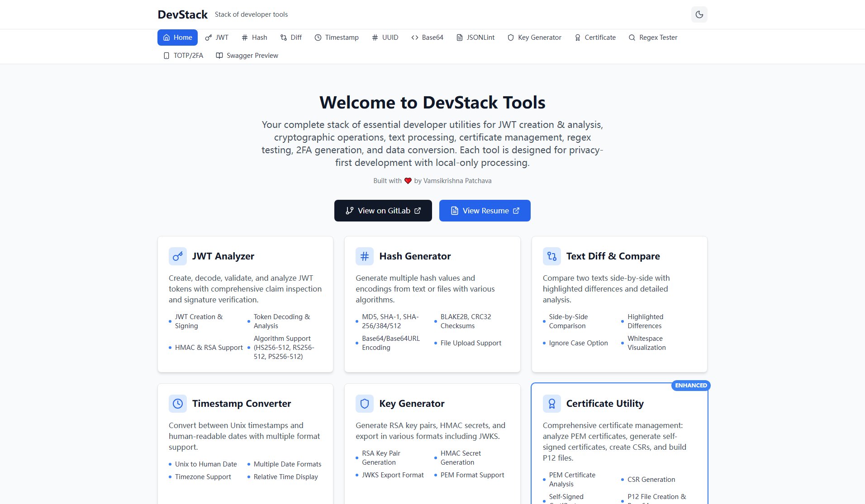Go to the Diff tab
The width and height of the screenshot is (865, 504).
coord(291,38)
